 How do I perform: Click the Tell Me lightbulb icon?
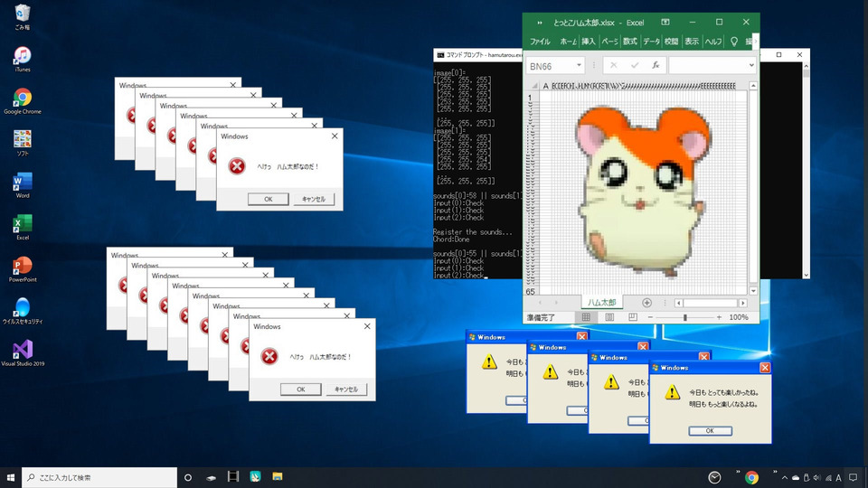(734, 42)
